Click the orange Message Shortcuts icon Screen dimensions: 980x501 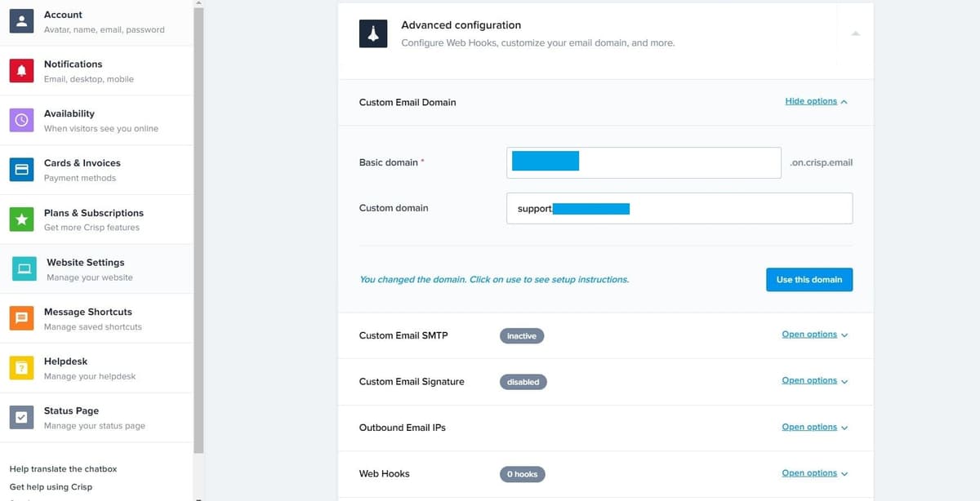point(21,318)
